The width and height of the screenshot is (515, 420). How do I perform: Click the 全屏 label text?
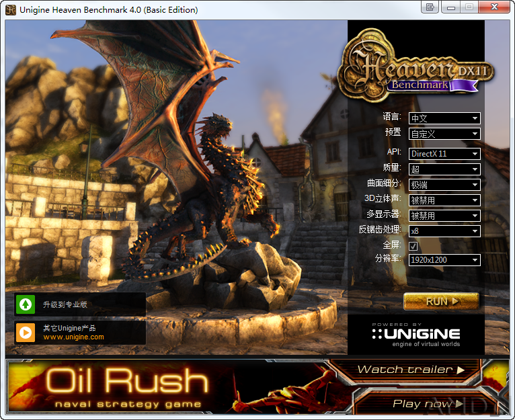pyautogui.click(x=392, y=245)
